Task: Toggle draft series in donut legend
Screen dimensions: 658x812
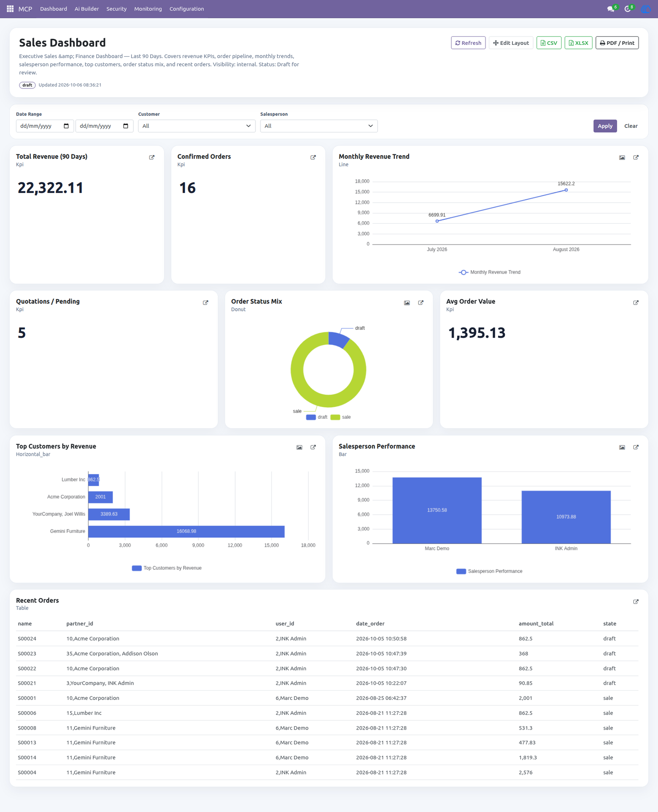Action: 317,417
